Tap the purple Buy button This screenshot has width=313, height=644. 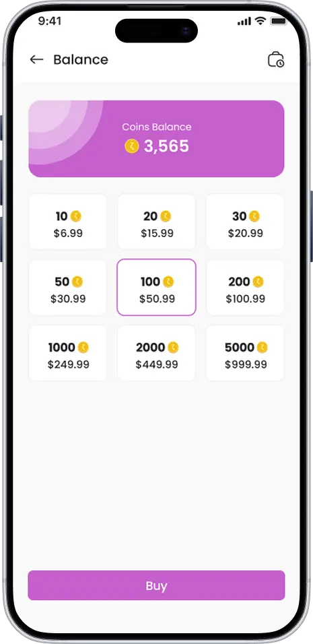[156, 585]
